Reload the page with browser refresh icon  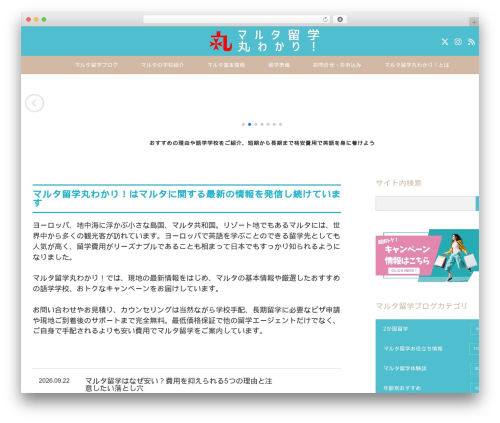point(325,19)
